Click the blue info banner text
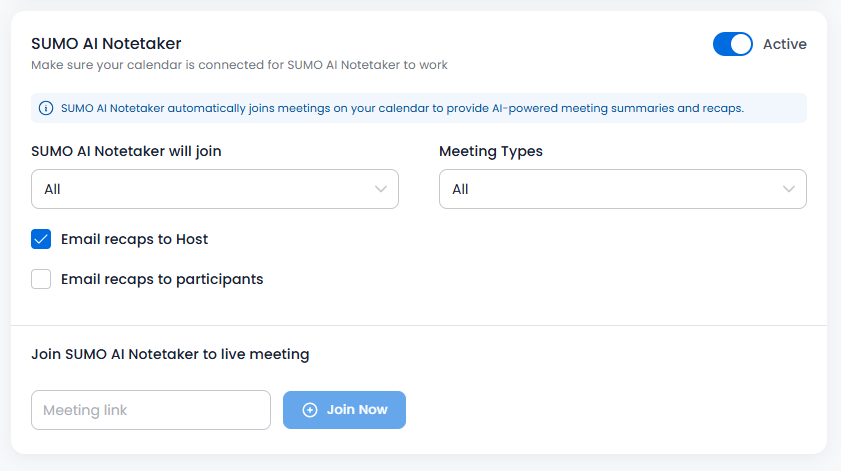 (402, 108)
